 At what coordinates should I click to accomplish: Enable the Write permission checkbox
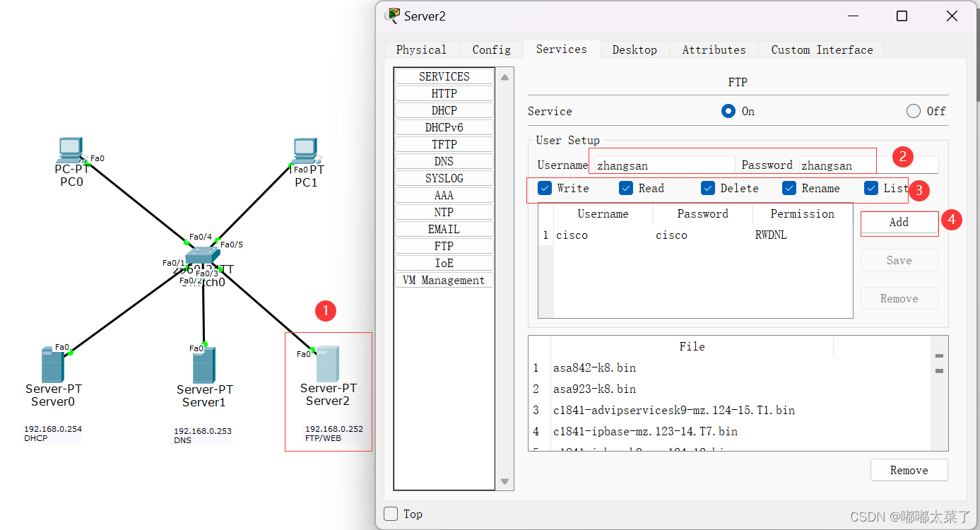click(545, 188)
